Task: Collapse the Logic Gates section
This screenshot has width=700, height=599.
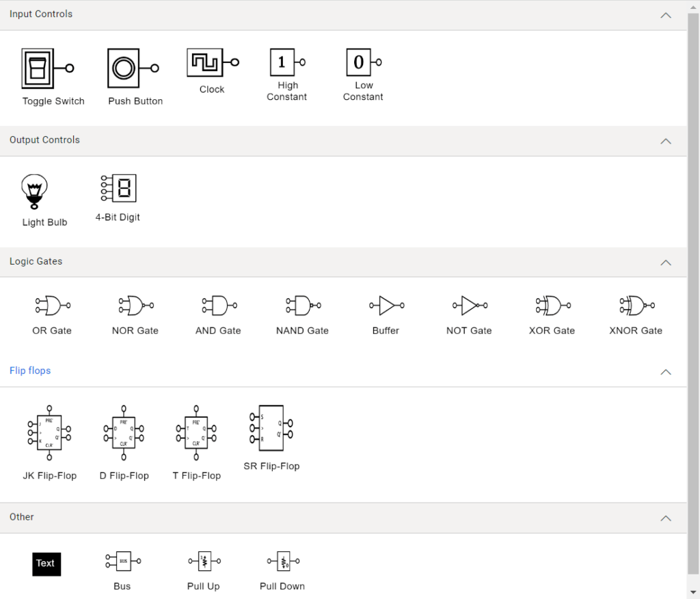Action: (x=665, y=262)
